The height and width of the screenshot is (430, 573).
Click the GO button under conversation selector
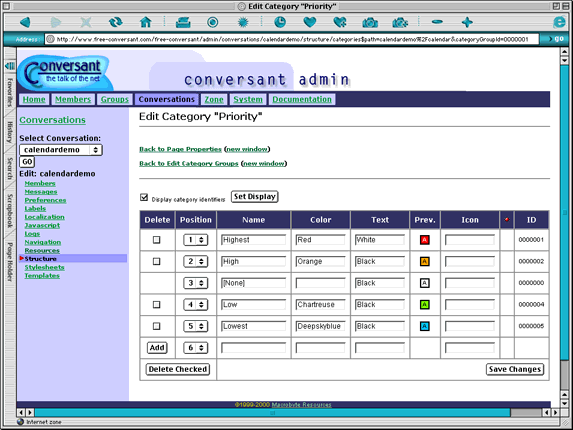coord(27,162)
